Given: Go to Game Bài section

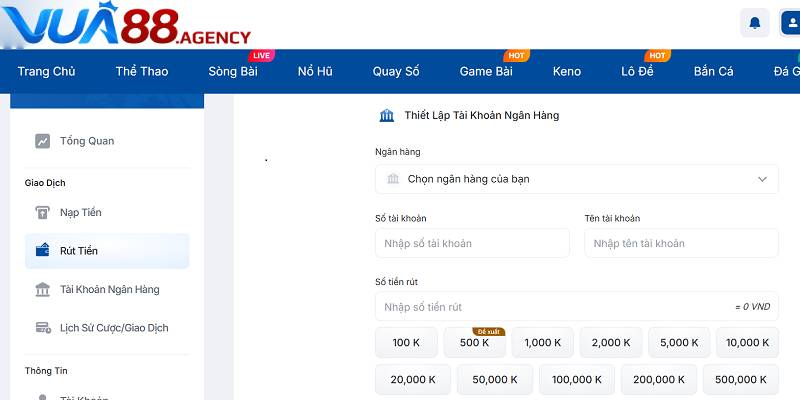Looking at the screenshot, I should click(486, 71).
